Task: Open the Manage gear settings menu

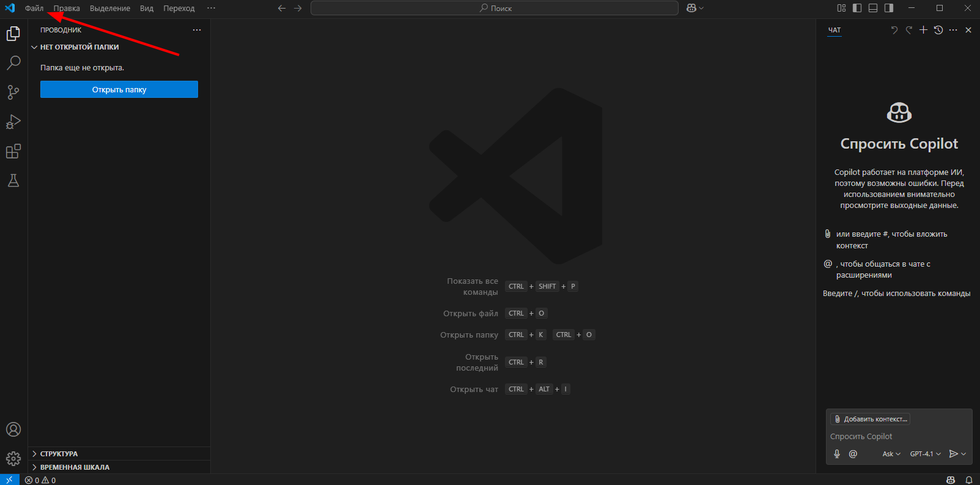Action: tap(13, 459)
